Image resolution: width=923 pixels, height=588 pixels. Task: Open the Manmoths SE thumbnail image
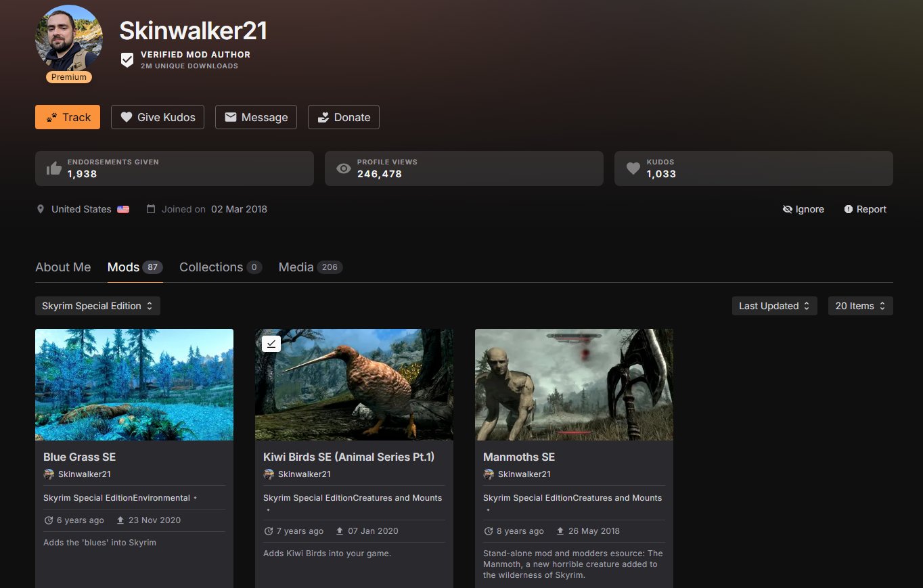(x=574, y=384)
